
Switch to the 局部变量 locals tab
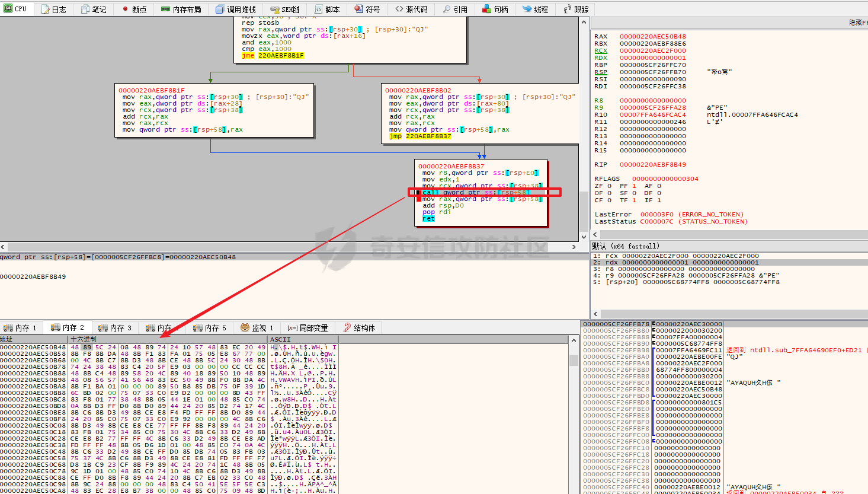308,328
